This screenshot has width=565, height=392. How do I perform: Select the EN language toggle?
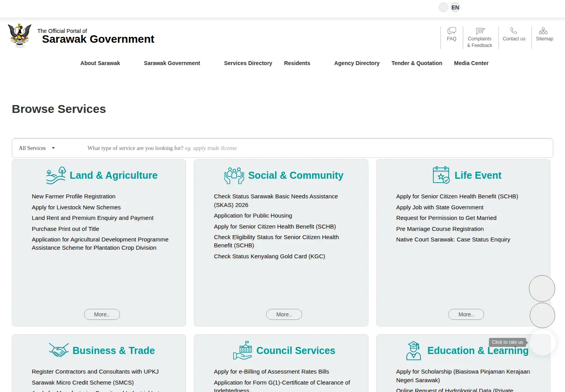(455, 7)
